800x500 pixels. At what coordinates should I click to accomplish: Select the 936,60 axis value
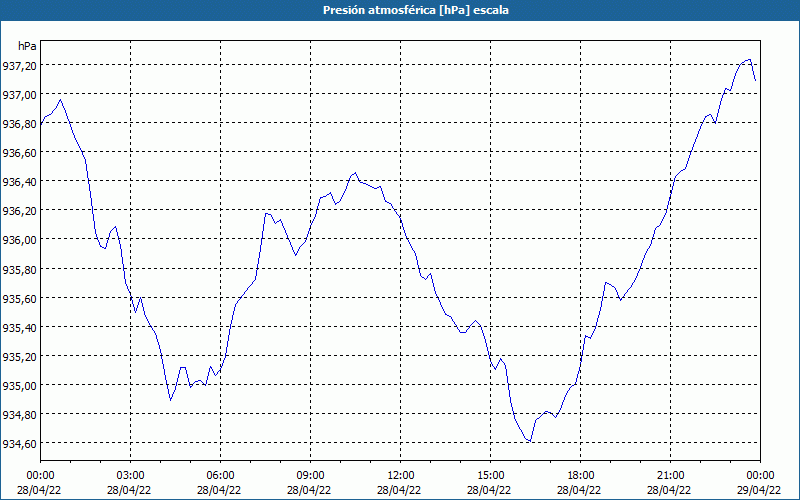click(x=19, y=153)
